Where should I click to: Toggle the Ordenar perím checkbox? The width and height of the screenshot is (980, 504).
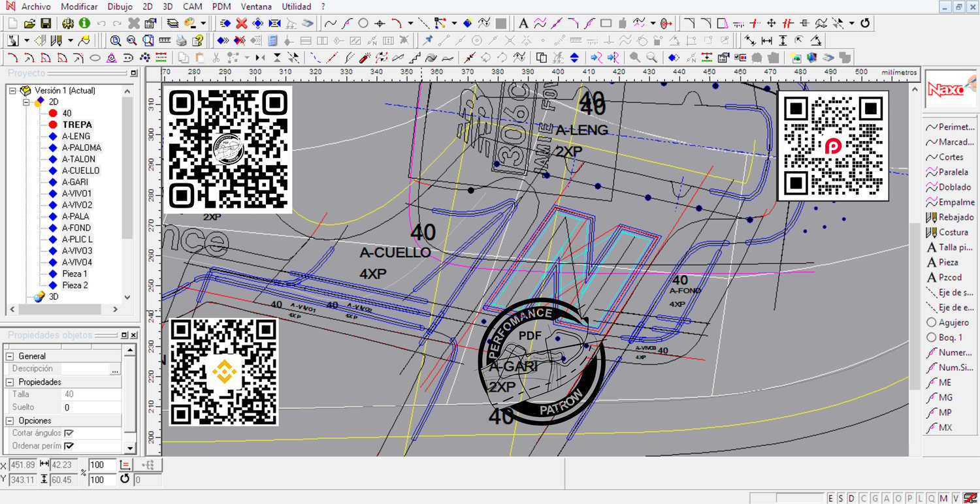pos(69,446)
